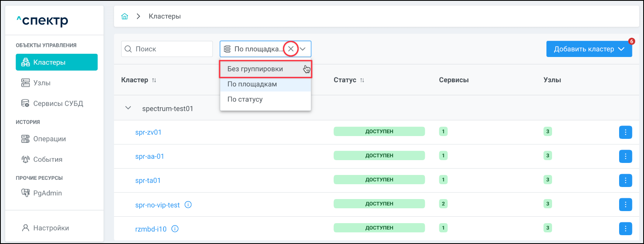Open three-dot menu for spr-ta01 row
644x244 pixels.
[625, 180]
